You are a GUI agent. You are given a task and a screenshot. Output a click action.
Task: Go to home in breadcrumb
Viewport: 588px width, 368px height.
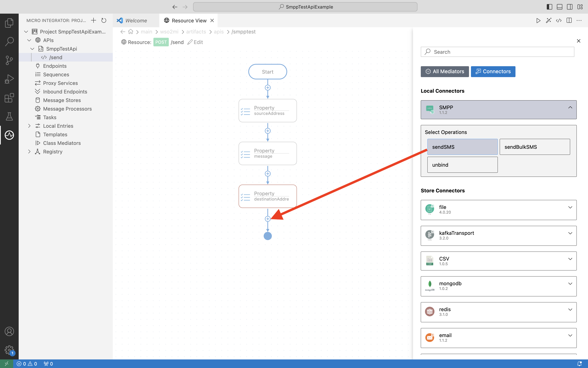[x=131, y=32]
